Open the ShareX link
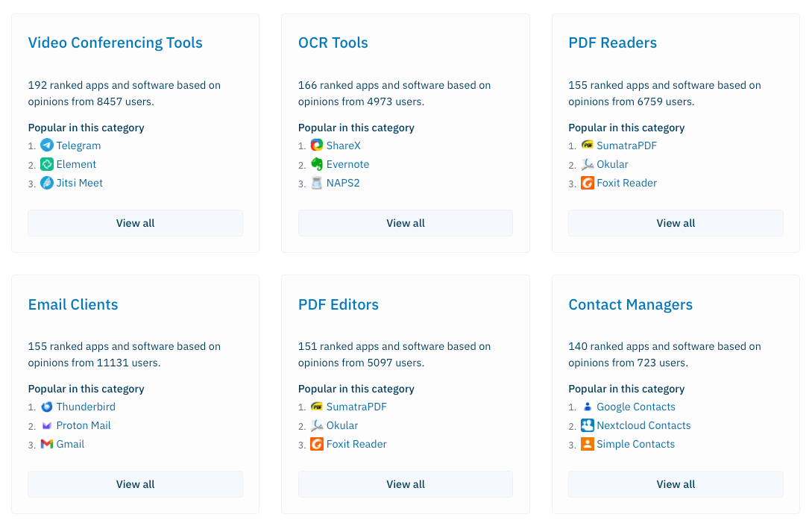This screenshot has width=812, height=529. [343, 145]
